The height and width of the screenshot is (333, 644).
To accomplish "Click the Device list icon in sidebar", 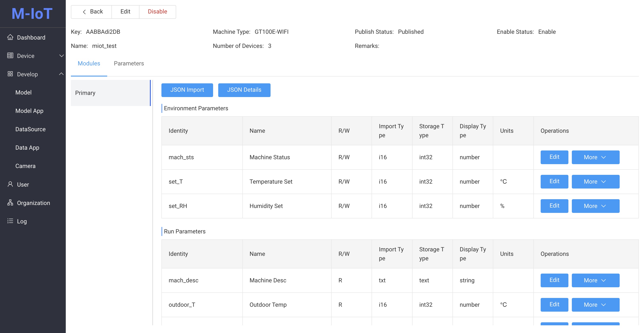I will 10,56.
